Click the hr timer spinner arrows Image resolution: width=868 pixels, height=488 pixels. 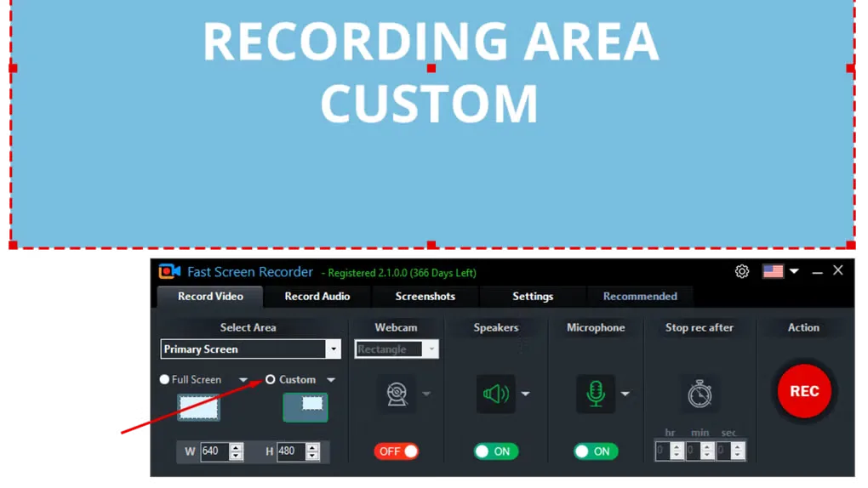coord(677,451)
